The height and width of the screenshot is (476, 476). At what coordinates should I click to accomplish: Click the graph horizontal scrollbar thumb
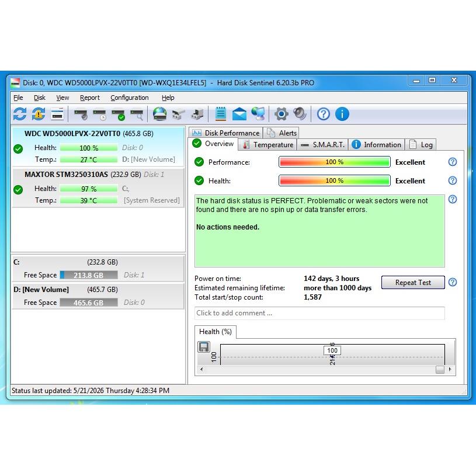tap(440, 370)
